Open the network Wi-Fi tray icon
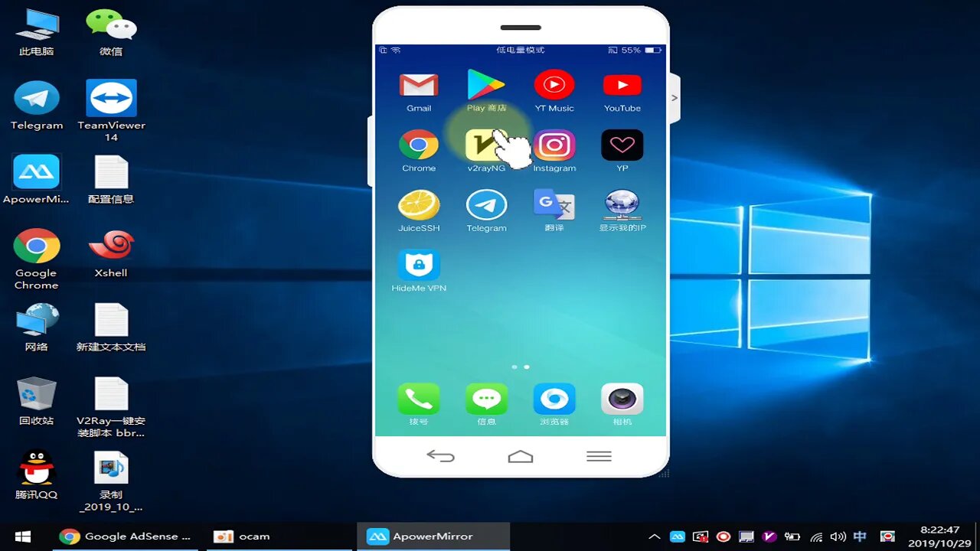 click(816, 536)
